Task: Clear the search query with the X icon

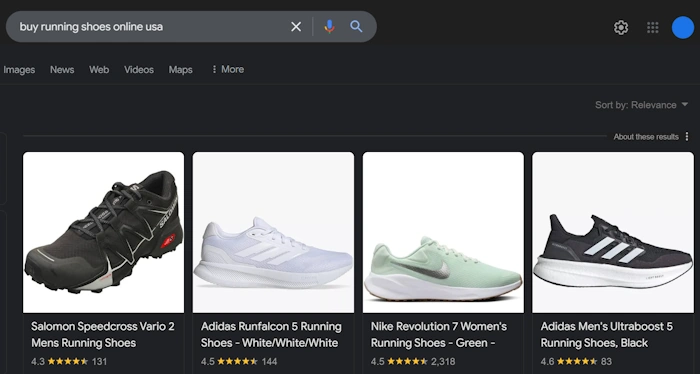Action: (x=296, y=27)
